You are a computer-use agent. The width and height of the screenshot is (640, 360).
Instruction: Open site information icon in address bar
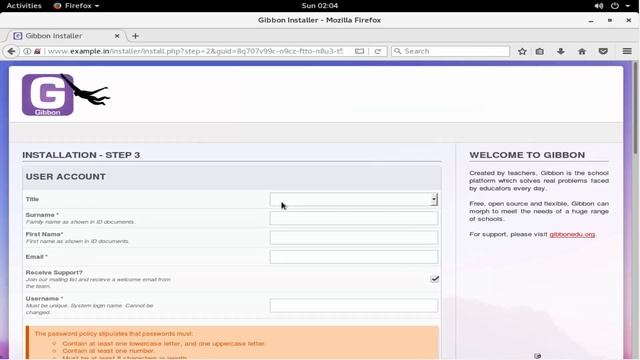pos(27,51)
